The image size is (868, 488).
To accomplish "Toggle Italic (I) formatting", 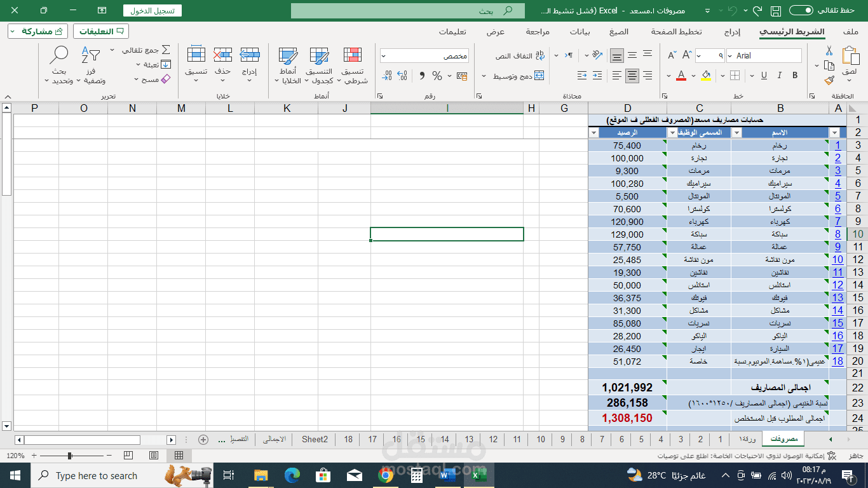I will pos(779,76).
